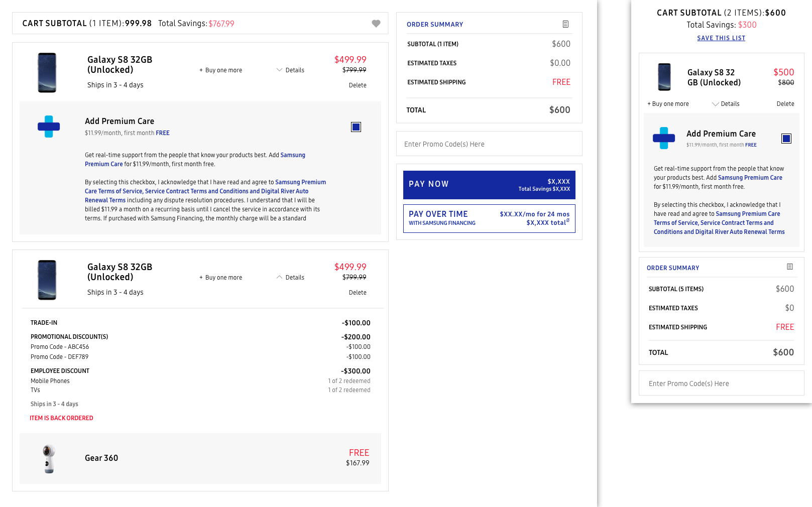Click the desktop promo code input field
This screenshot has width=812, height=507.
pyautogui.click(x=489, y=144)
